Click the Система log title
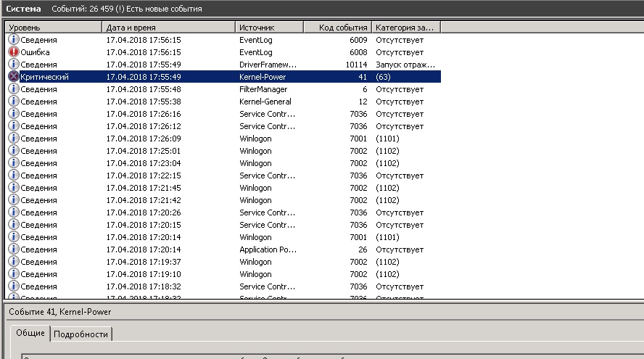 (x=23, y=9)
